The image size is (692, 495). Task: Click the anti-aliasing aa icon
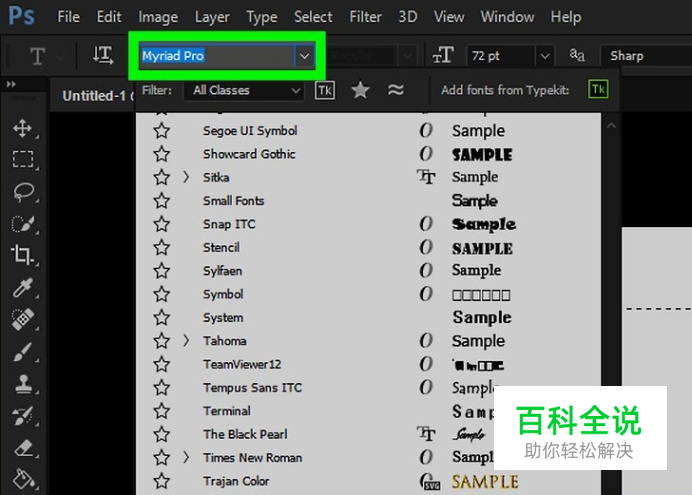pyautogui.click(x=577, y=56)
